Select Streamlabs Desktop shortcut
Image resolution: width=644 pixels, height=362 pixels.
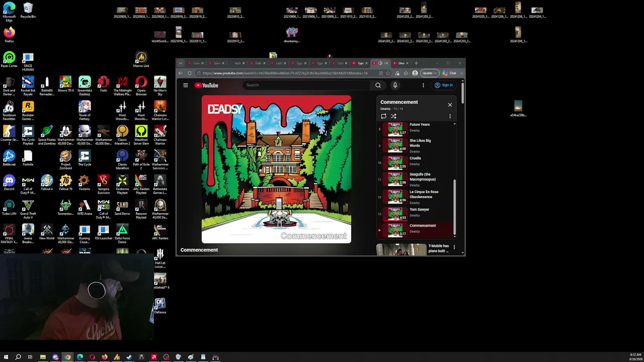click(85, 85)
